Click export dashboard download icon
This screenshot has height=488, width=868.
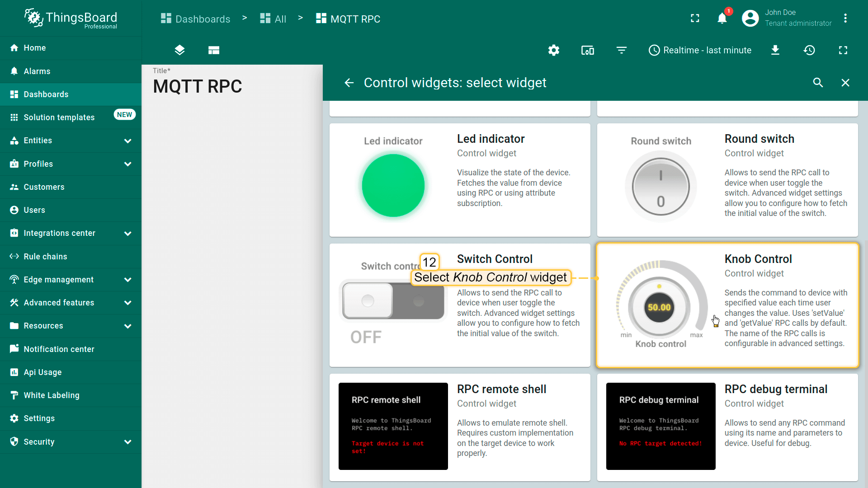pos(775,50)
